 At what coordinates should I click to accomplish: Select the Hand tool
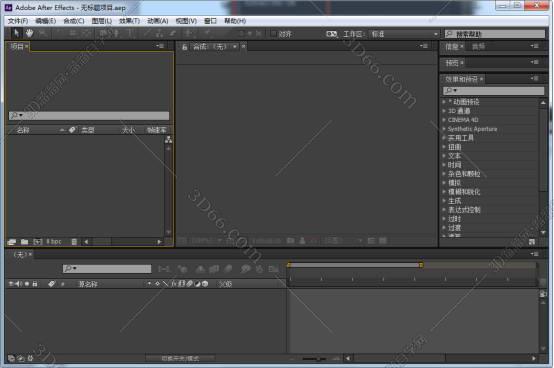click(29, 34)
